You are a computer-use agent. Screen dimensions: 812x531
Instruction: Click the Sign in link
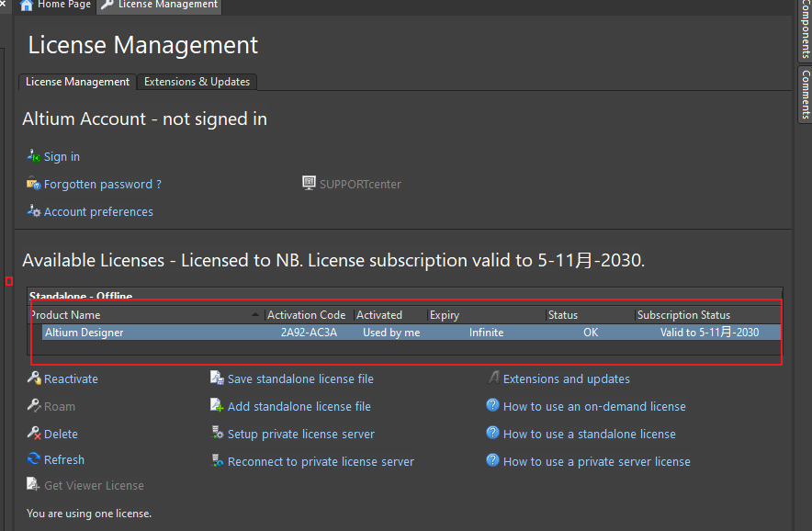click(x=62, y=156)
